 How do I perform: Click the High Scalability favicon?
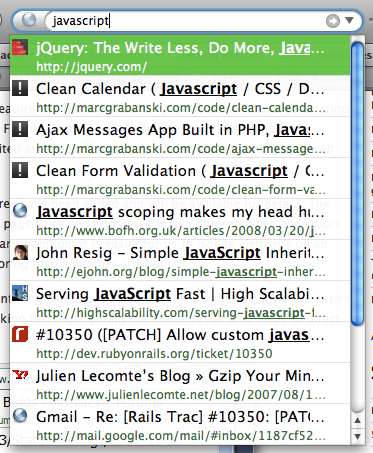[20, 293]
